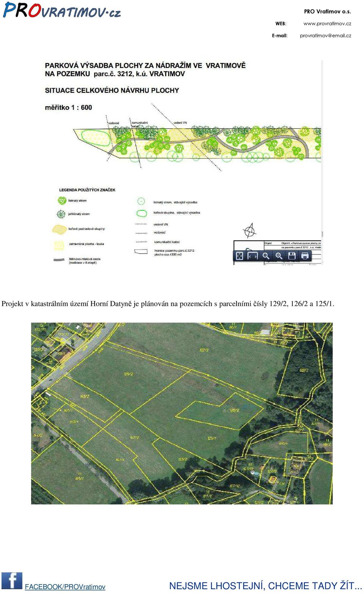Click the 'PRO Vratimov o.s.' header text
The width and height of the screenshot is (364, 593).
pyautogui.click(x=328, y=11)
